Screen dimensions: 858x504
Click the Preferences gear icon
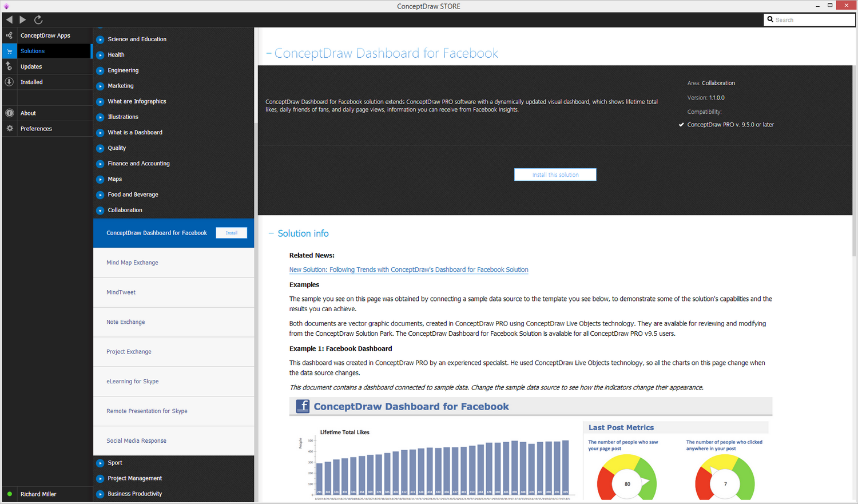(9, 129)
